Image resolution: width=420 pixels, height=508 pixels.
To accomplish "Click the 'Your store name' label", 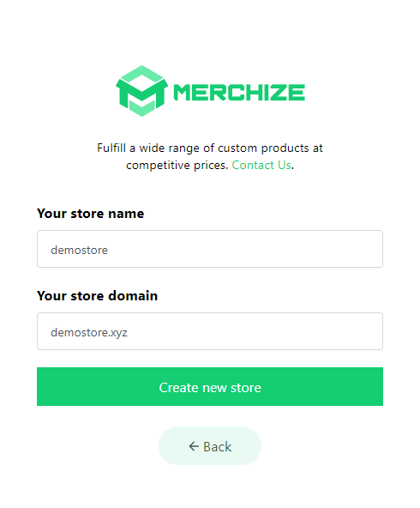I will point(91,214).
